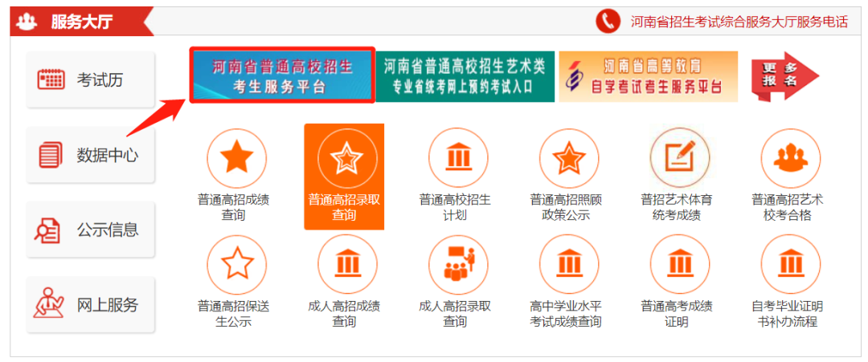Click 自考毕业证明书补办流程 icon
The image size is (868, 362).
(x=790, y=265)
